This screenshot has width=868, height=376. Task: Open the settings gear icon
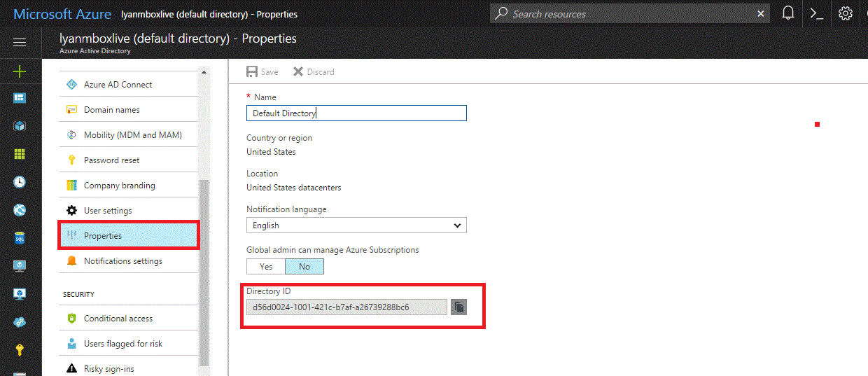point(845,13)
